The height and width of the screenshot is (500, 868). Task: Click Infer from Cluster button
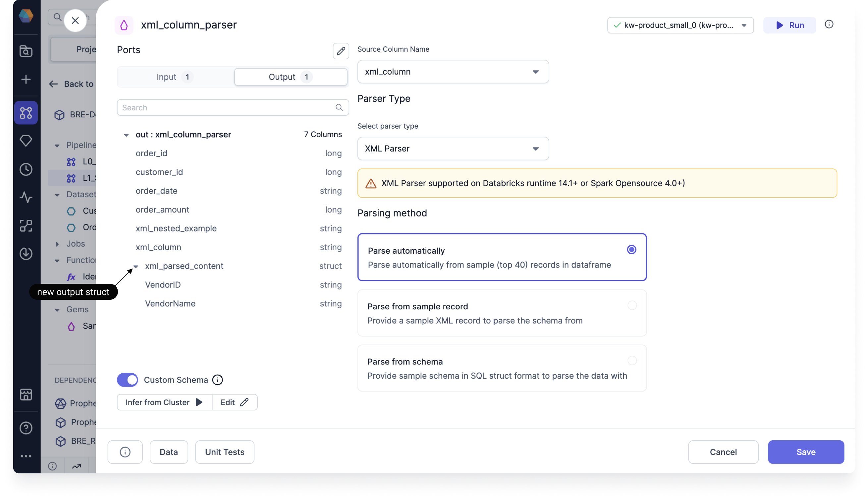click(164, 402)
